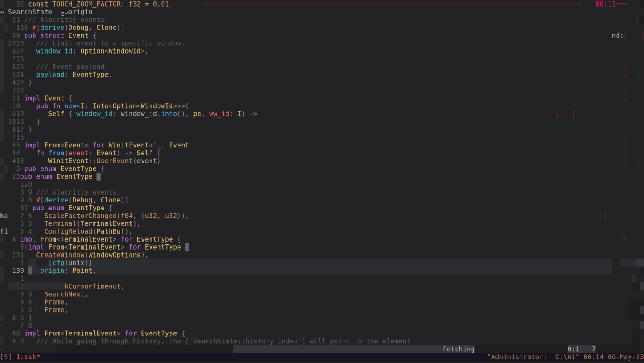644x363 pixels.
Task: Click the scrollbar region on the right edge
Action: 642,187
